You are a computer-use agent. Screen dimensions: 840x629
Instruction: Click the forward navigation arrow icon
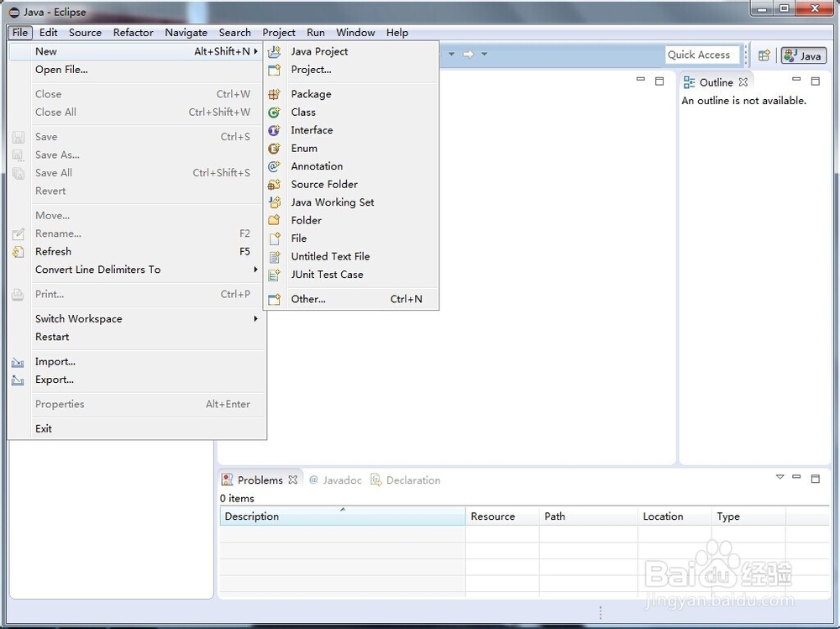[x=468, y=54]
